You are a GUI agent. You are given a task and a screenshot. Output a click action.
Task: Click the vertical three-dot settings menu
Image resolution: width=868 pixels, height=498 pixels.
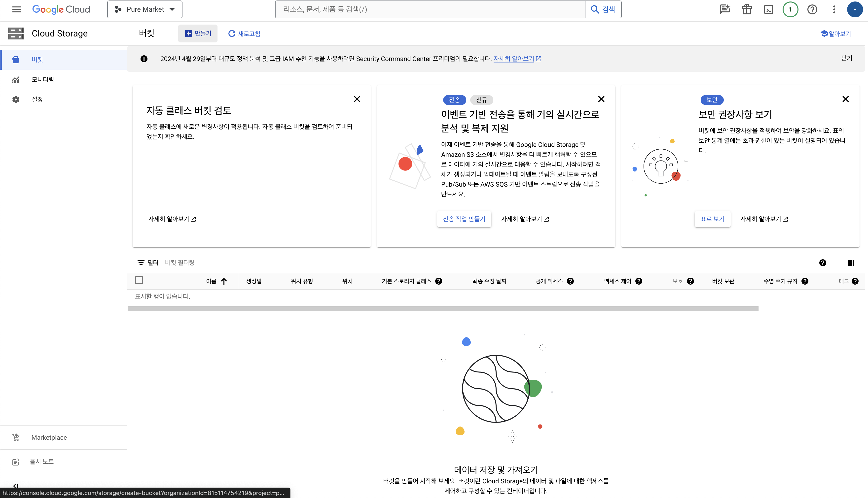click(834, 9)
